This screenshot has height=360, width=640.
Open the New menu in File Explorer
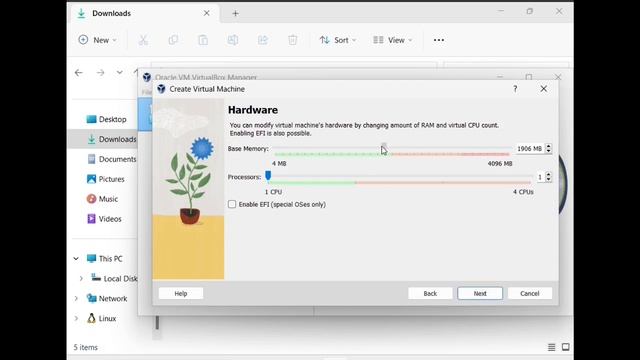pyautogui.click(x=97, y=40)
